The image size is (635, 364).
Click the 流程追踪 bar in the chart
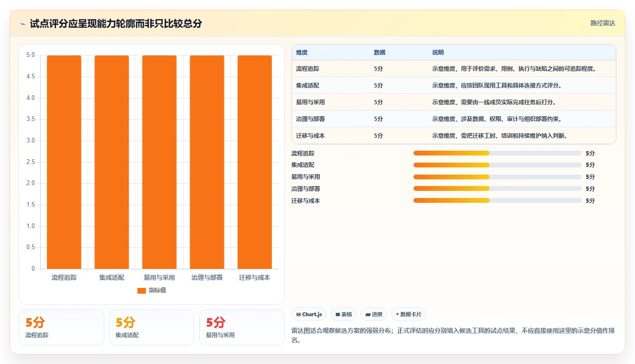point(64,162)
